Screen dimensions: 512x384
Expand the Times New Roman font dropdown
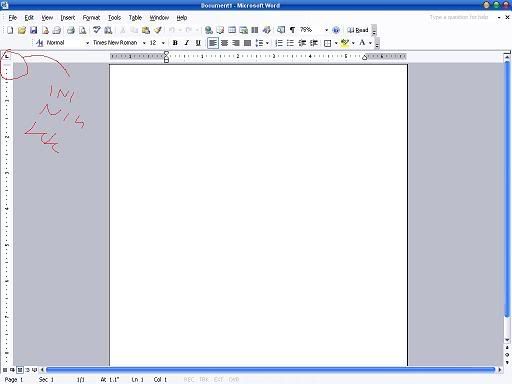tap(144, 43)
